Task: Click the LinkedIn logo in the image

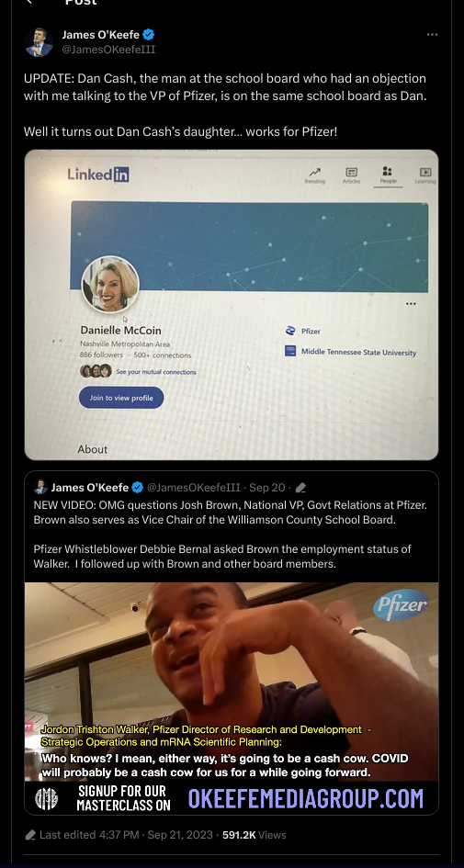Action: (x=98, y=175)
